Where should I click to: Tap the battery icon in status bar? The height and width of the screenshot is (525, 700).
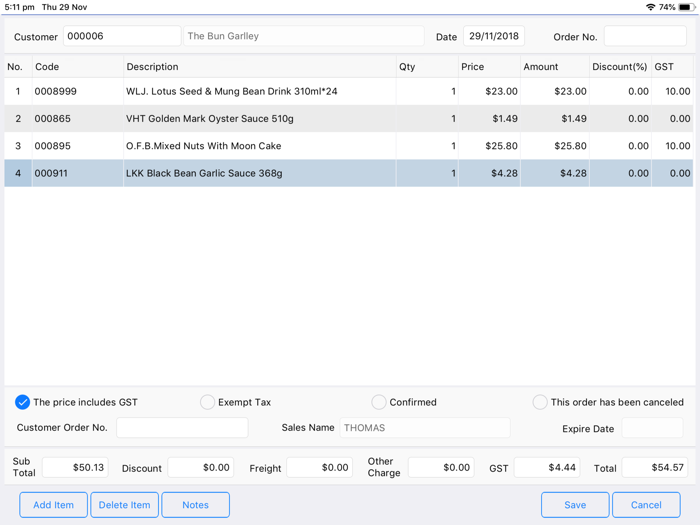coord(686,7)
